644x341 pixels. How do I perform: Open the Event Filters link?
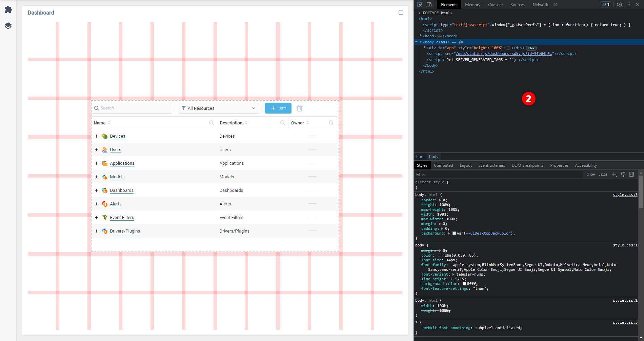coord(122,218)
